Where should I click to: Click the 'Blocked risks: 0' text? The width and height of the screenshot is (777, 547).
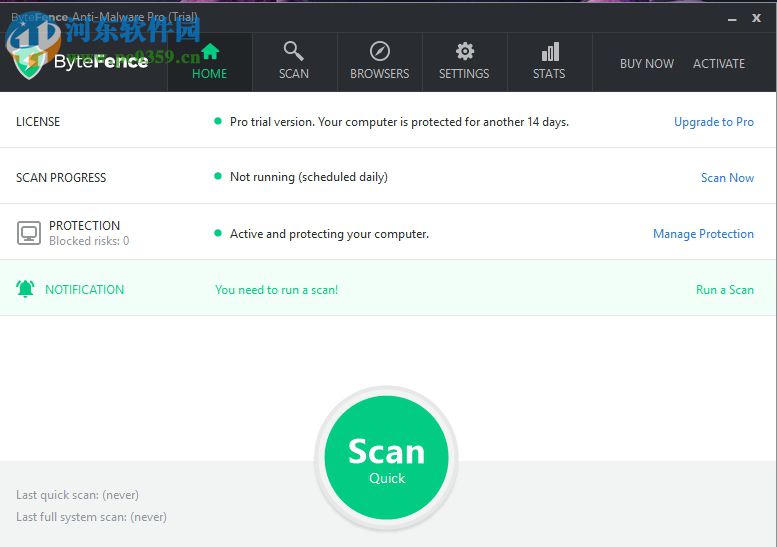(89, 241)
